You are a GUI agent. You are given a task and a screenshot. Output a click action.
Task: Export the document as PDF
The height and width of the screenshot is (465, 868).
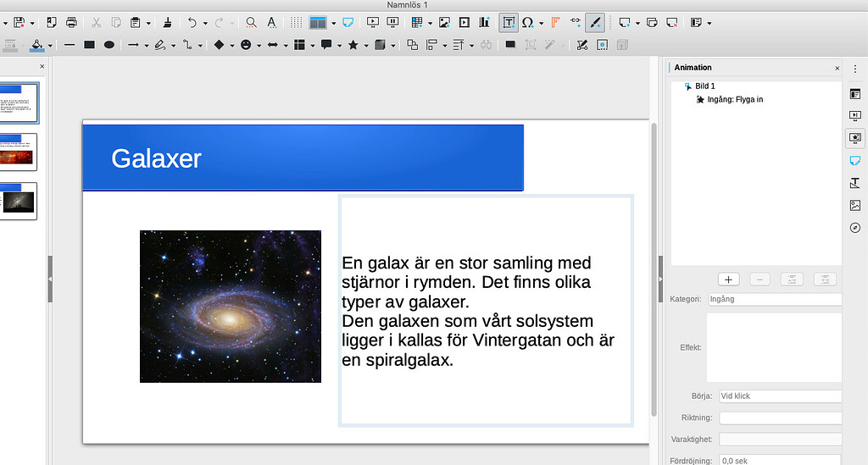pyautogui.click(x=52, y=23)
